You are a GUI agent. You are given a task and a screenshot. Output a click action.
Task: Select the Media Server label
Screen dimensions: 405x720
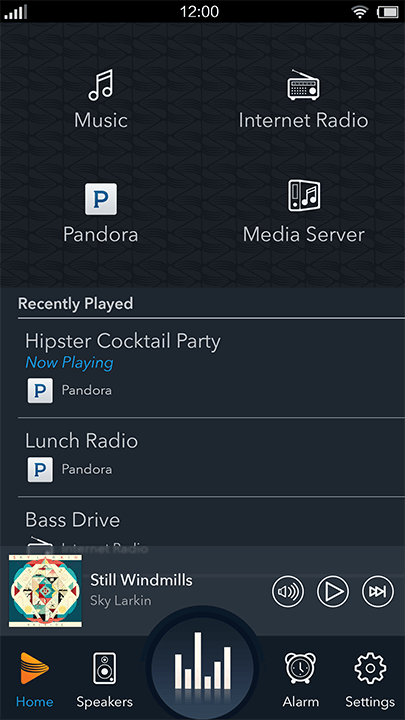click(304, 235)
